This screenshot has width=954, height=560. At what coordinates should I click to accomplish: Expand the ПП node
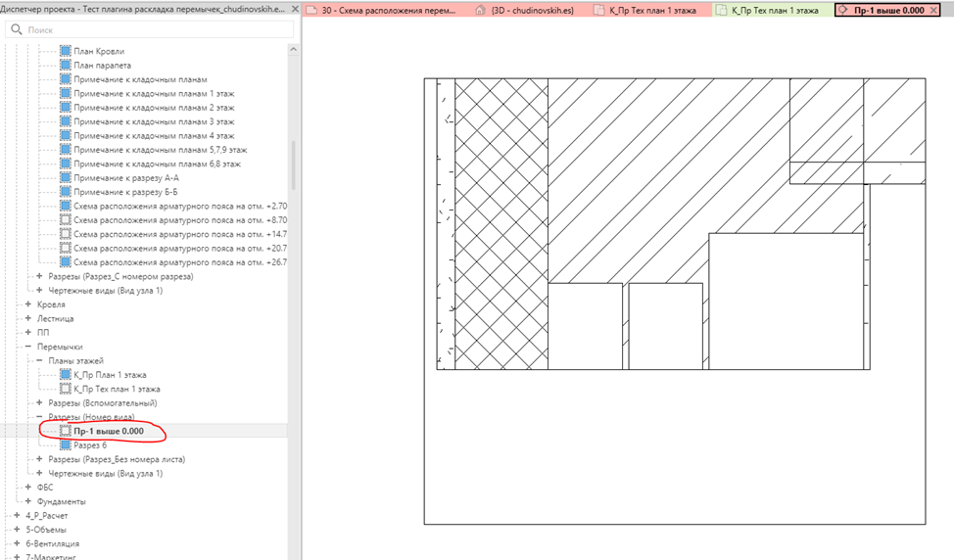(28, 332)
